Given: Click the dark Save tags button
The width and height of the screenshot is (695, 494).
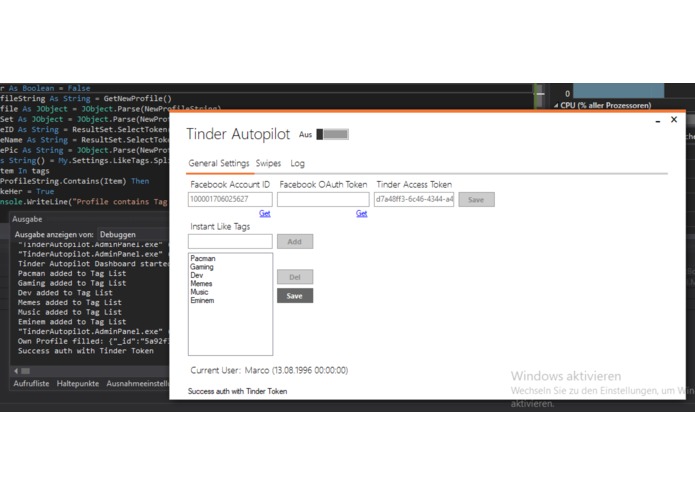Looking at the screenshot, I should click(295, 296).
